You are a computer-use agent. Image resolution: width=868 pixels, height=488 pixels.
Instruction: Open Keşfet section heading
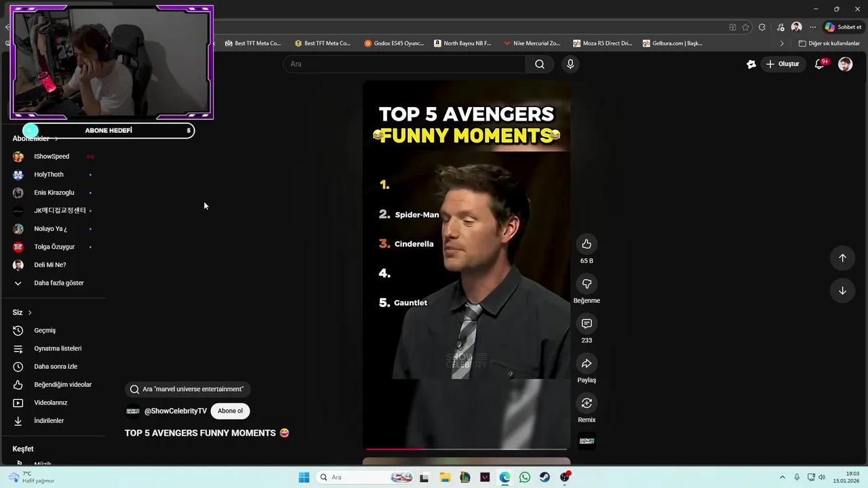pos(23,449)
